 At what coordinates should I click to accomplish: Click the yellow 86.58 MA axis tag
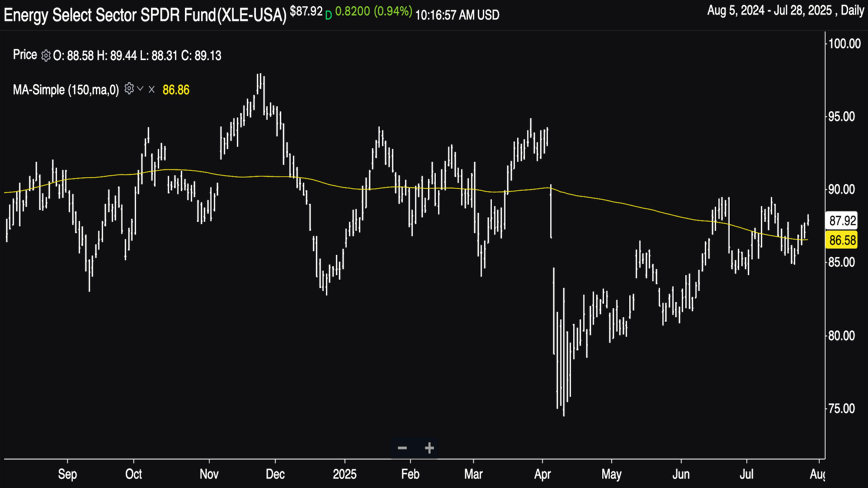tap(842, 240)
